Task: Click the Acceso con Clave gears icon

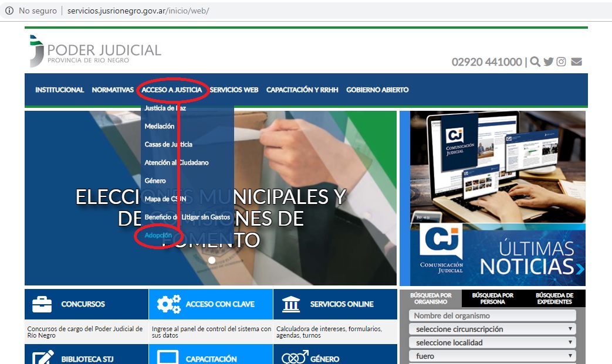Action: pyautogui.click(x=170, y=303)
